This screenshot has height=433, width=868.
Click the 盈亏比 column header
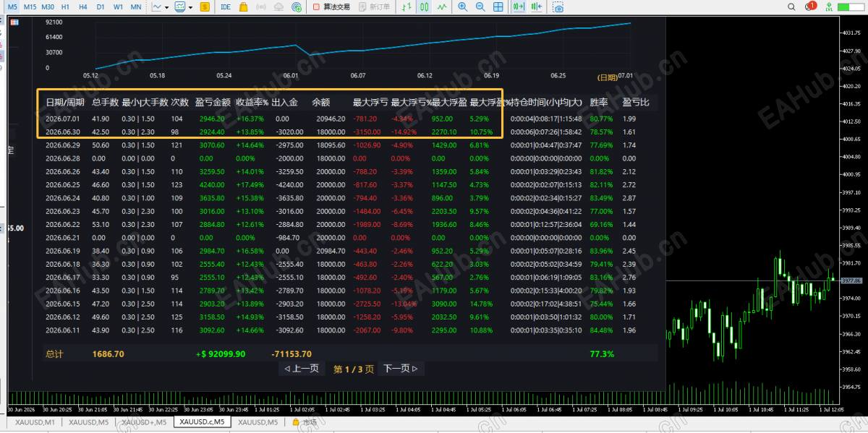[636, 102]
